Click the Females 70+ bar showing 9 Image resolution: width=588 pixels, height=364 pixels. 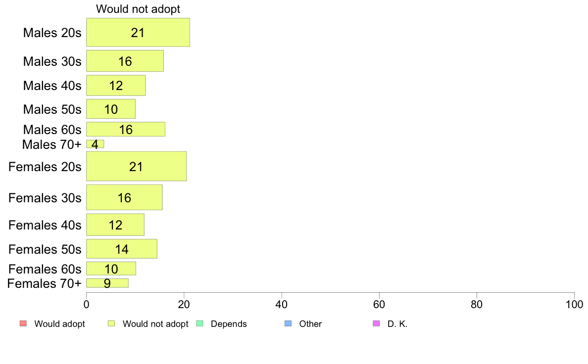coord(107,283)
